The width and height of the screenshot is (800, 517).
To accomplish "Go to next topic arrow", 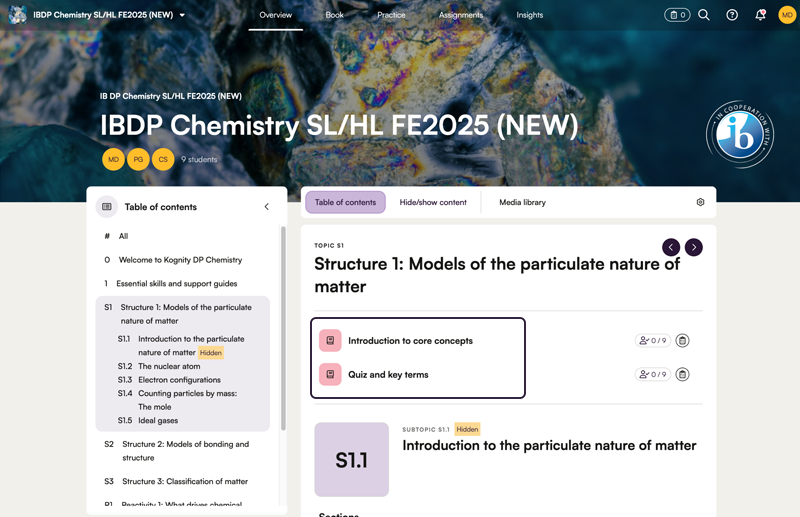I will (x=694, y=247).
